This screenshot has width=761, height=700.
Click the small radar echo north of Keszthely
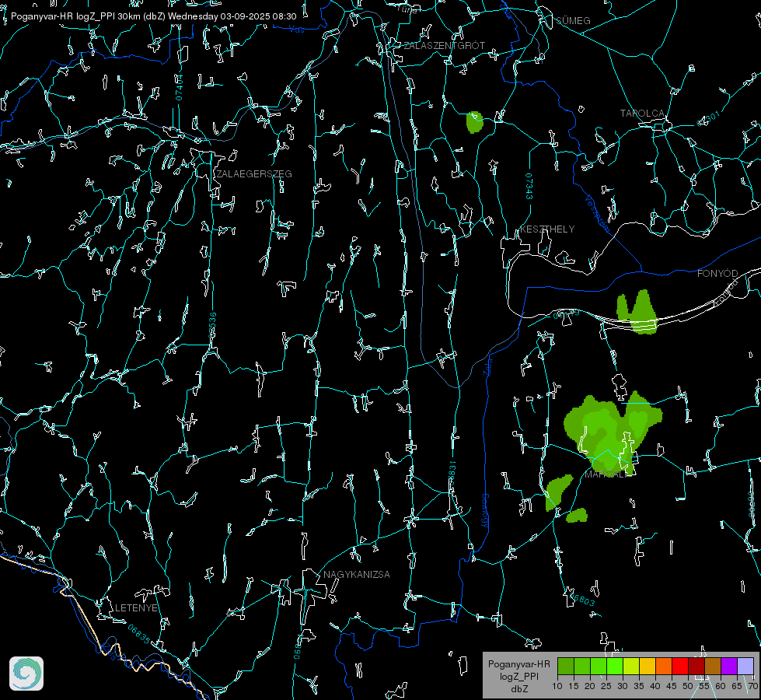[475, 122]
